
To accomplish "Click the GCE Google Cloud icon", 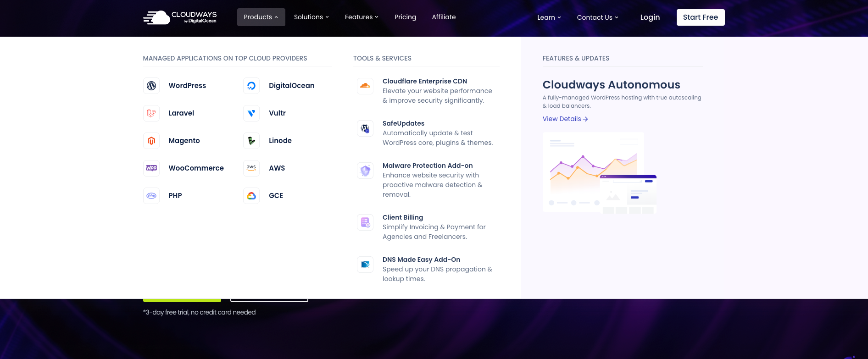I will click(251, 196).
